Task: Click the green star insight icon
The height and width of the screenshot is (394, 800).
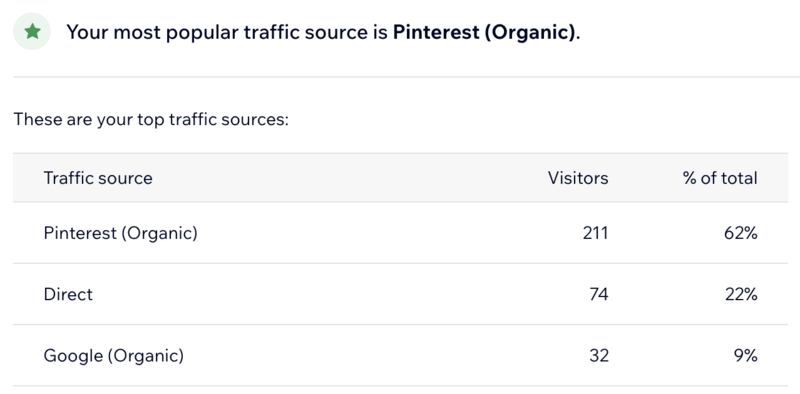Action: [x=32, y=32]
